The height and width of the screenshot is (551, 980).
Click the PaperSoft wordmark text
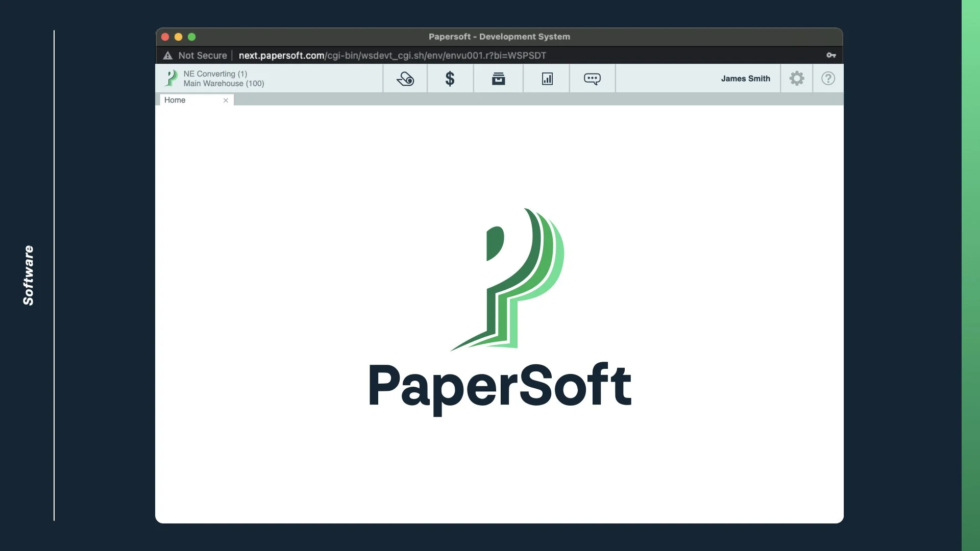coord(500,387)
